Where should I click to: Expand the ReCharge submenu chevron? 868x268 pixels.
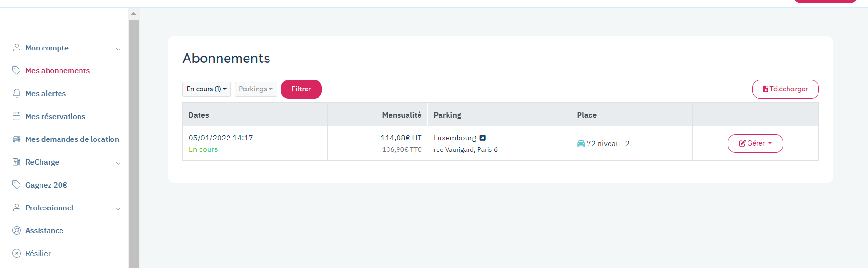(x=118, y=163)
